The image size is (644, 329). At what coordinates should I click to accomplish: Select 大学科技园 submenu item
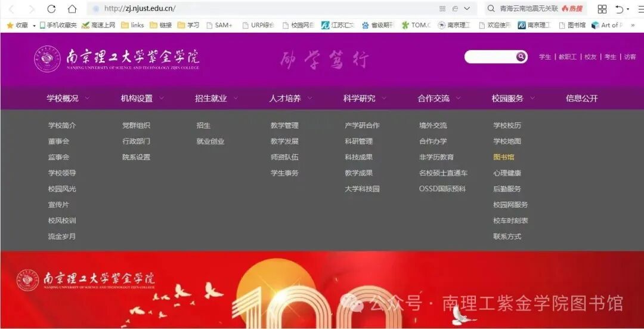(x=363, y=189)
